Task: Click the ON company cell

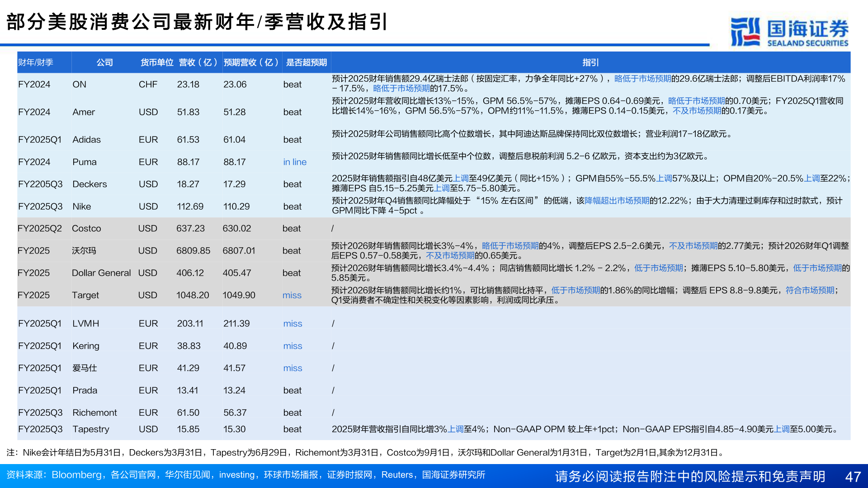Action: click(x=79, y=84)
